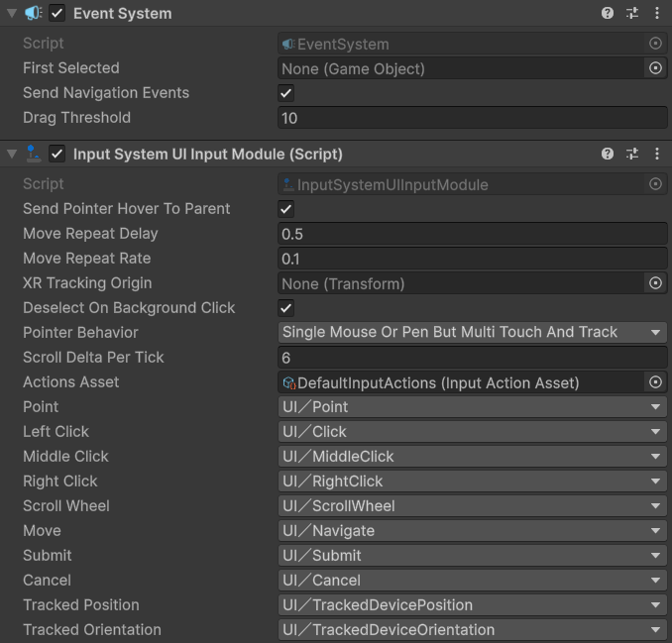The height and width of the screenshot is (643, 672).
Task: Toggle Send Navigation Events checkbox
Action: tap(285, 93)
